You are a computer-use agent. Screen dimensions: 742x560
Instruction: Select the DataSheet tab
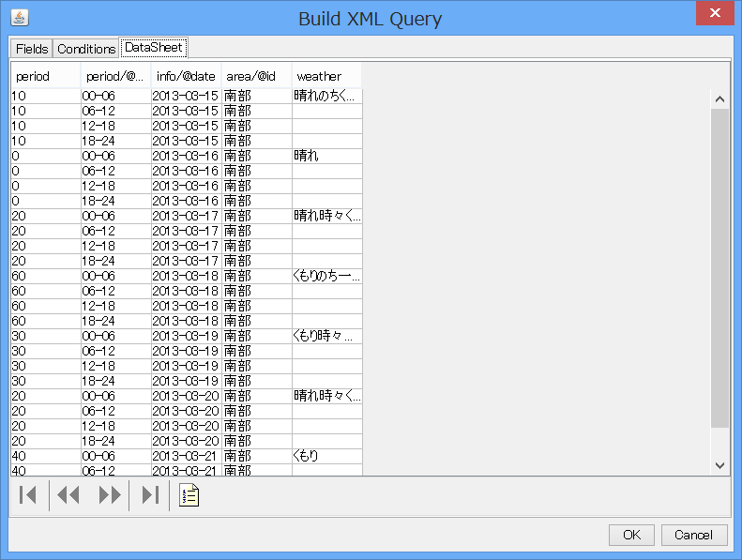pyautogui.click(x=154, y=48)
